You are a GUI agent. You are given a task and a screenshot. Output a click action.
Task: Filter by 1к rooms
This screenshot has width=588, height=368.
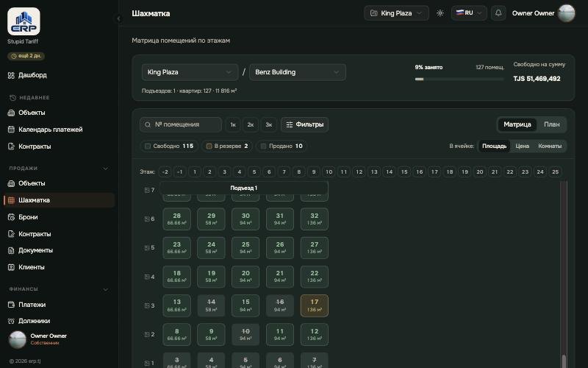pos(233,124)
